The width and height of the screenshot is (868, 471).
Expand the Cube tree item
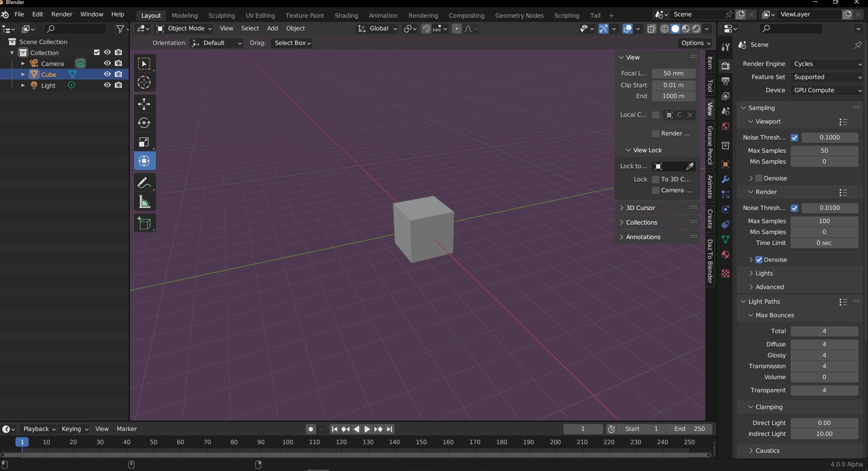pyautogui.click(x=23, y=74)
